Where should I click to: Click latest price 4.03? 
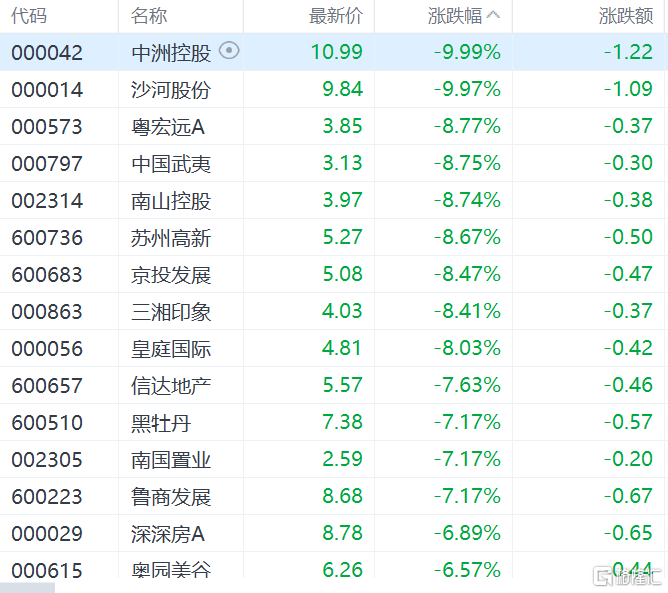click(x=342, y=311)
